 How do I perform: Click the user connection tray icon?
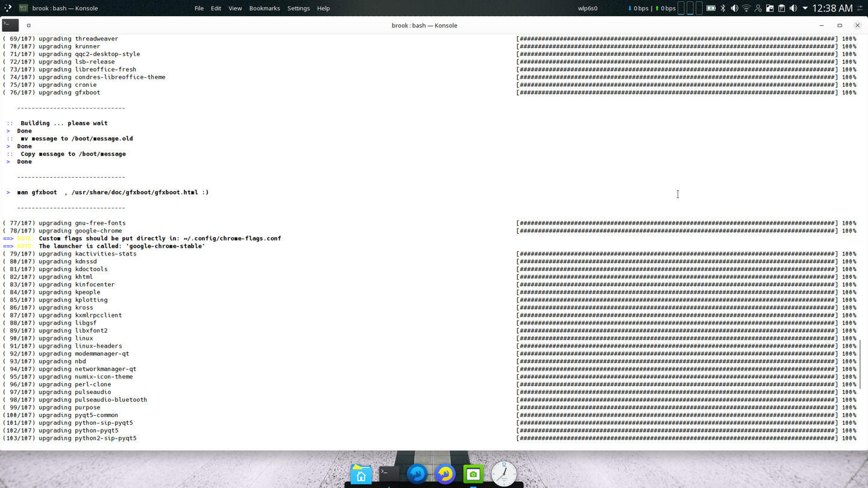758,8
